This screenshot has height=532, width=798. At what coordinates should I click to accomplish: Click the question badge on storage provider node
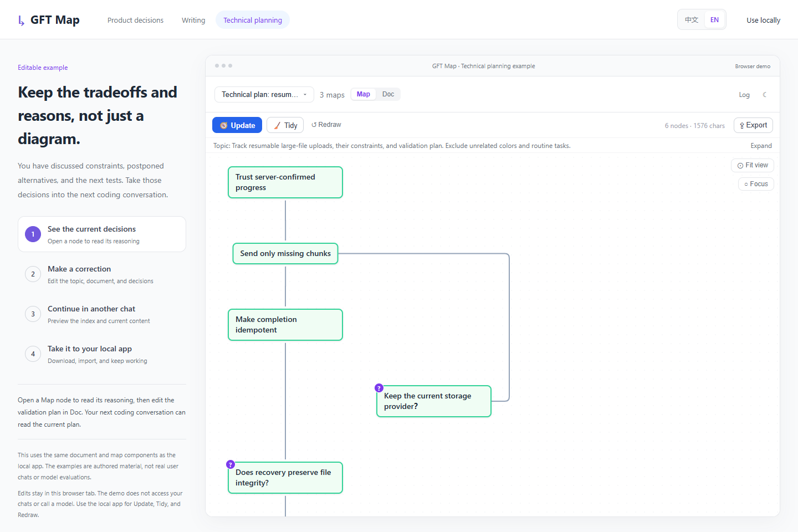pos(379,388)
